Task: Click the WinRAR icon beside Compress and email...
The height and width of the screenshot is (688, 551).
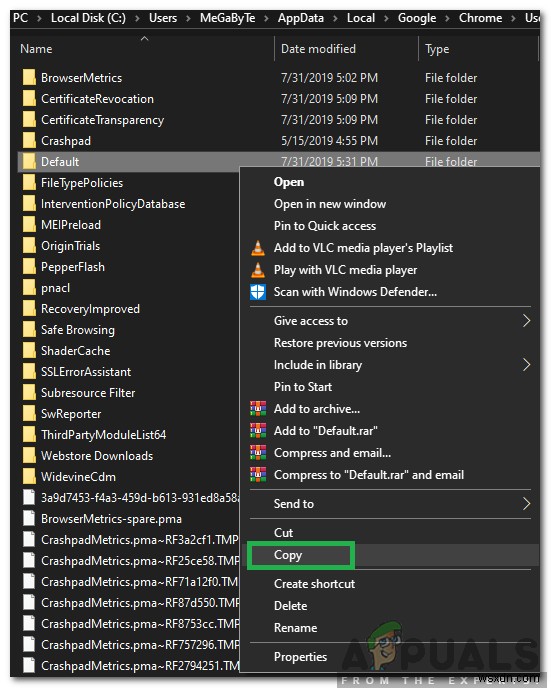Action: pyautogui.click(x=258, y=452)
